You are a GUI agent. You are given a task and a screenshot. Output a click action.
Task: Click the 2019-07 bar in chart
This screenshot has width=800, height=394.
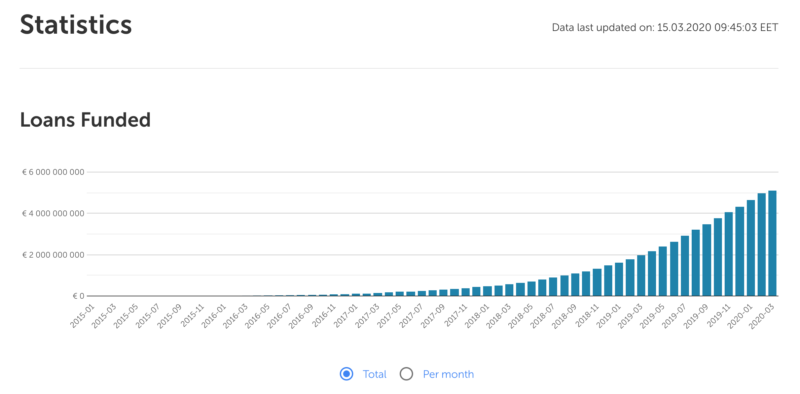[685, 265]
